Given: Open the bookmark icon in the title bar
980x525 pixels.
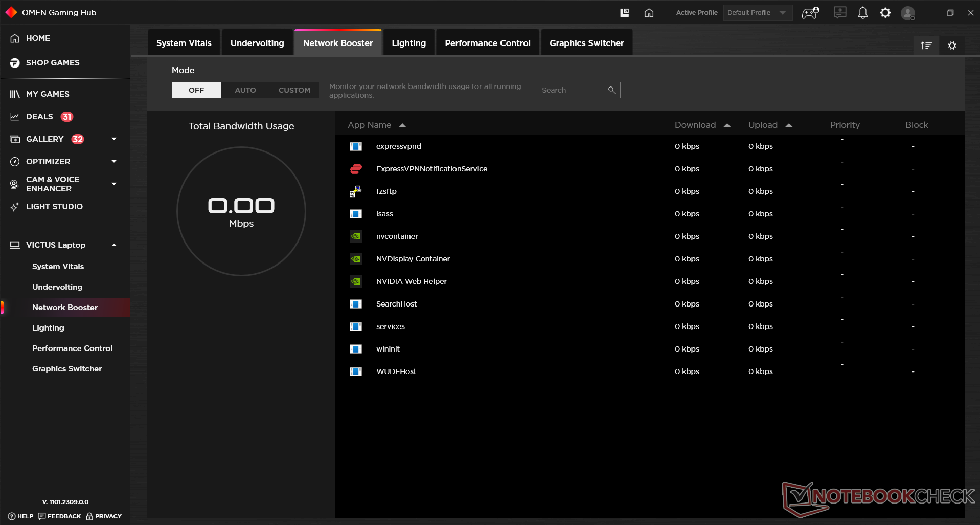Looking at the screenshot, I should pos(624,13).
